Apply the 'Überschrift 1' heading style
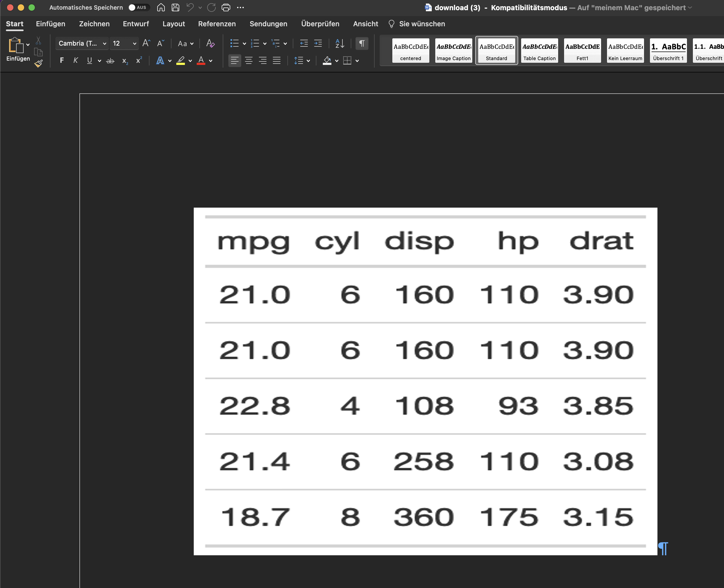 (x=668, y=50)
